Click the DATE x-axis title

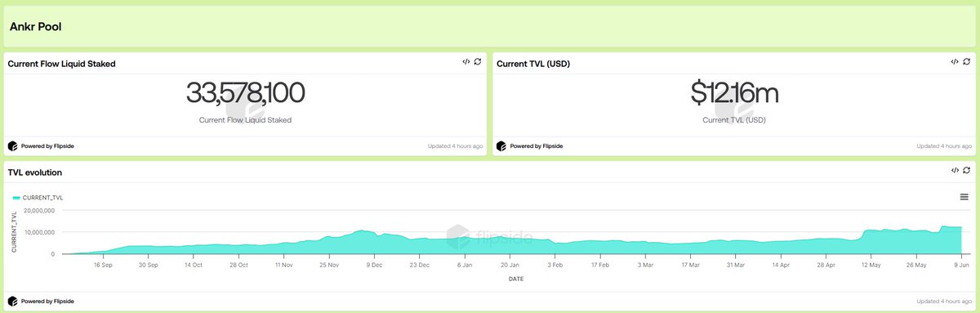pos(515,279)
